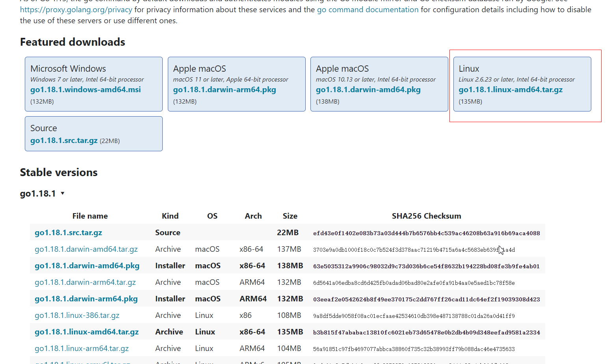
Task: Click go1.18.1.src.tar.gz in the file table
Action: click(x=68, y=232)
